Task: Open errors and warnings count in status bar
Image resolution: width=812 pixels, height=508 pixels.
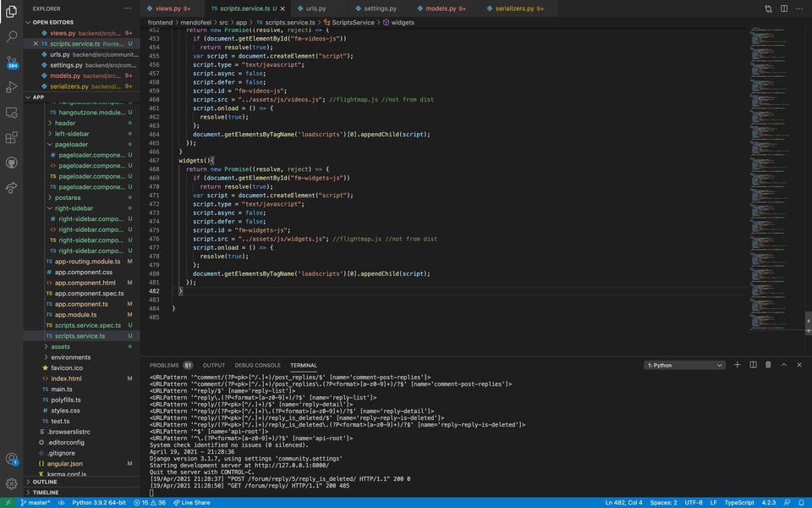Action: pyautogui.click(x=150, y=503)
